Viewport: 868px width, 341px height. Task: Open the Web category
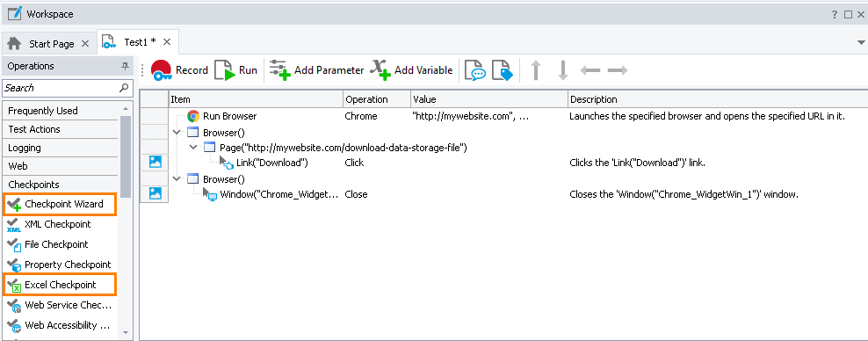click(61, 166)
